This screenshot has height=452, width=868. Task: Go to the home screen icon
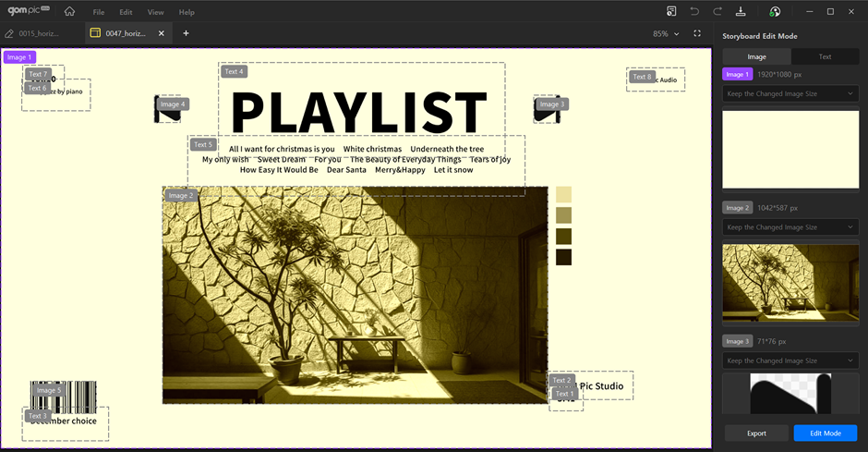tap(70, 12)
